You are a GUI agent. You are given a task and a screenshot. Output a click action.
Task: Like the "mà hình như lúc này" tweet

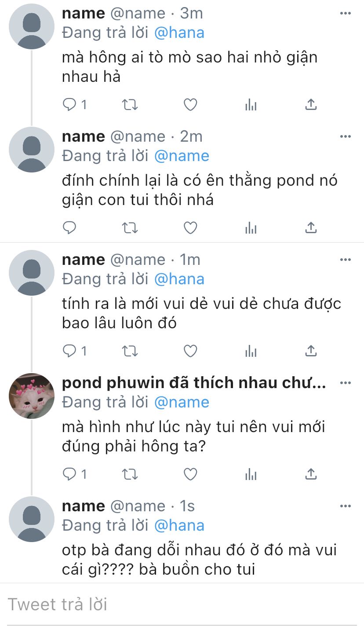tap(190, 474)
